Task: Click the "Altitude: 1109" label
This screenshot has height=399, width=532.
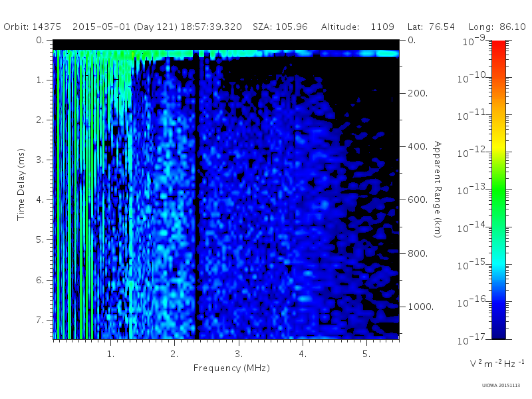Action: [358, 27]
